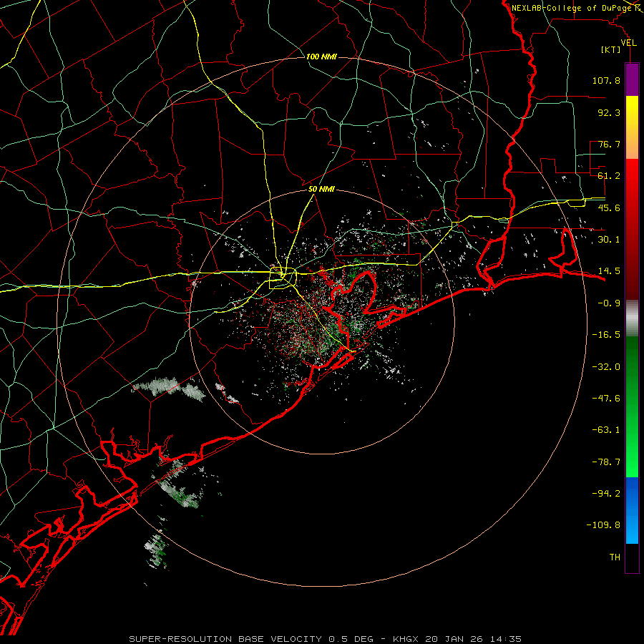The image size is (644, 644).
Task: Click the 76.7 scale value
Action: (x=609, y=144)
